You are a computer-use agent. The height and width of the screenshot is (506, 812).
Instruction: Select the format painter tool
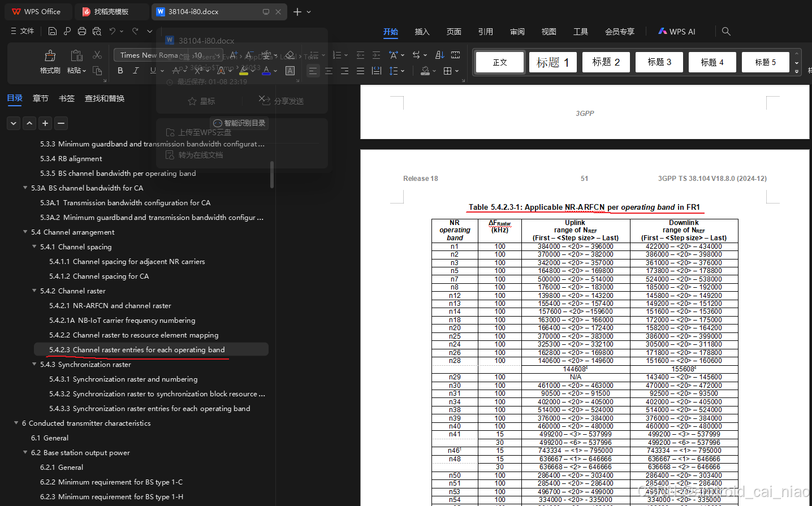pyautogui.click(x=50, y=62)
